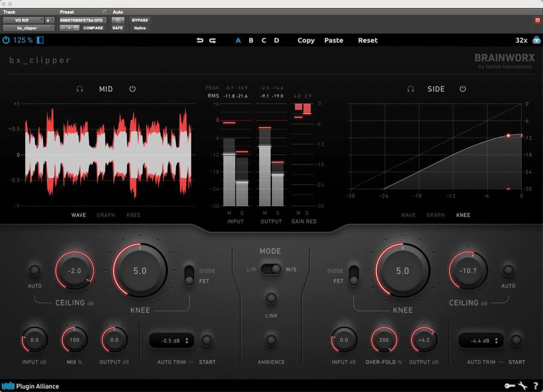Click the redo arrow icon

click(213, 40)
